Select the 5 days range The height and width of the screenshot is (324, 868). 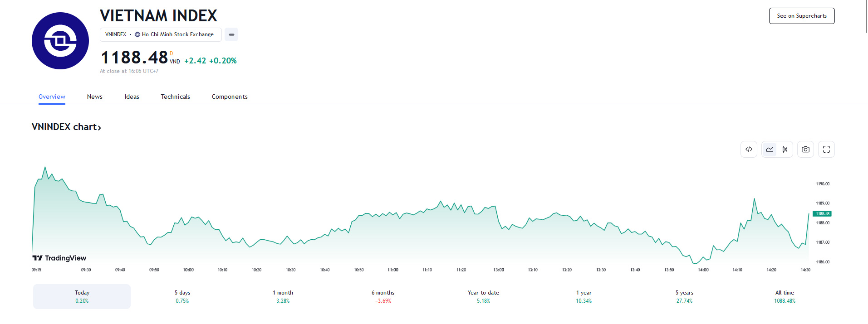182,296
